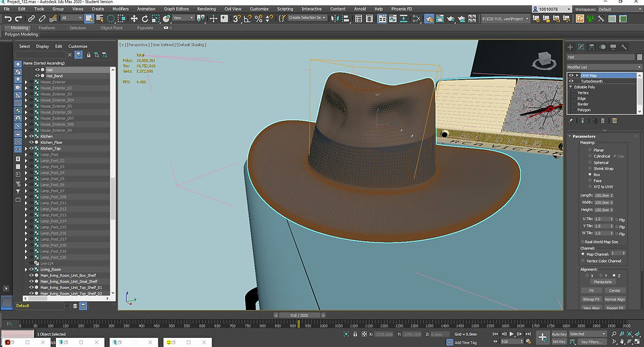Click the Pin Stack icon
This screenshot has height=347, width=644.
click(x=570, y=121)
